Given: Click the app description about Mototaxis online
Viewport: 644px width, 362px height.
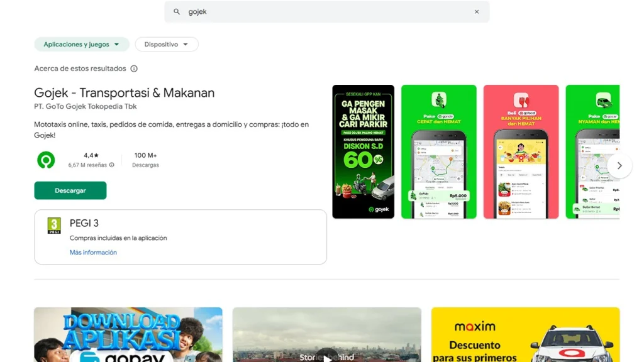Looking at the screenshot, I should coord(171,129).
